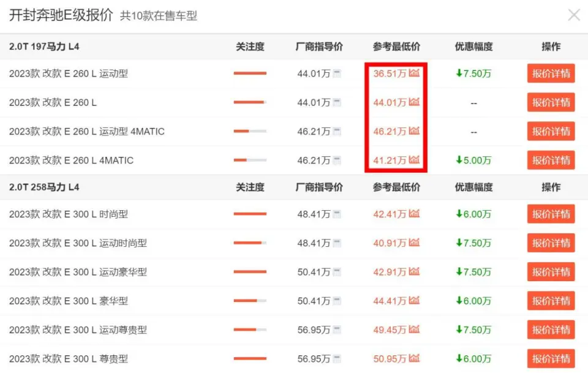Click the ↓7.50万 discount of E 260 L 运动型
Screen dimensions: 588x373
[473, 73]
